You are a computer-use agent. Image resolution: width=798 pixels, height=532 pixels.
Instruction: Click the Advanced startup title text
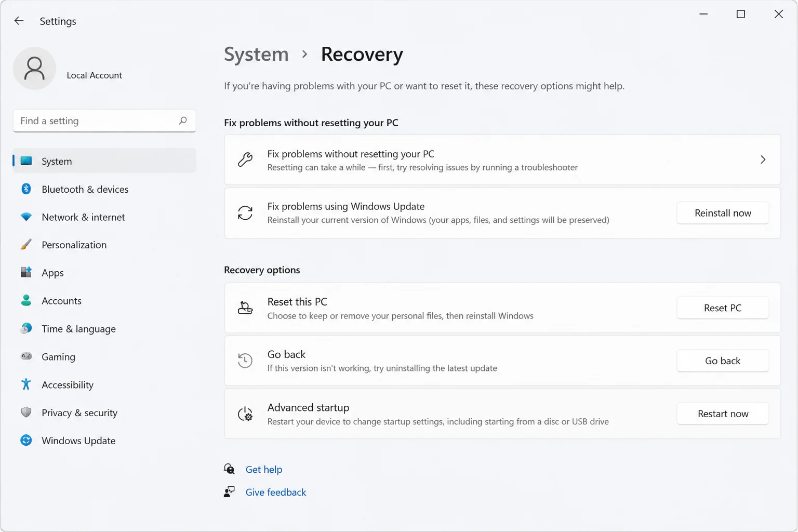[x=308, y=407]
